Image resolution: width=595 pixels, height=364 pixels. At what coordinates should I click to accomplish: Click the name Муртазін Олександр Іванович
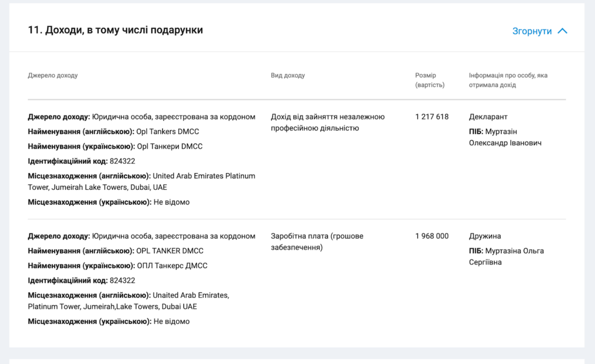[505, 137]
